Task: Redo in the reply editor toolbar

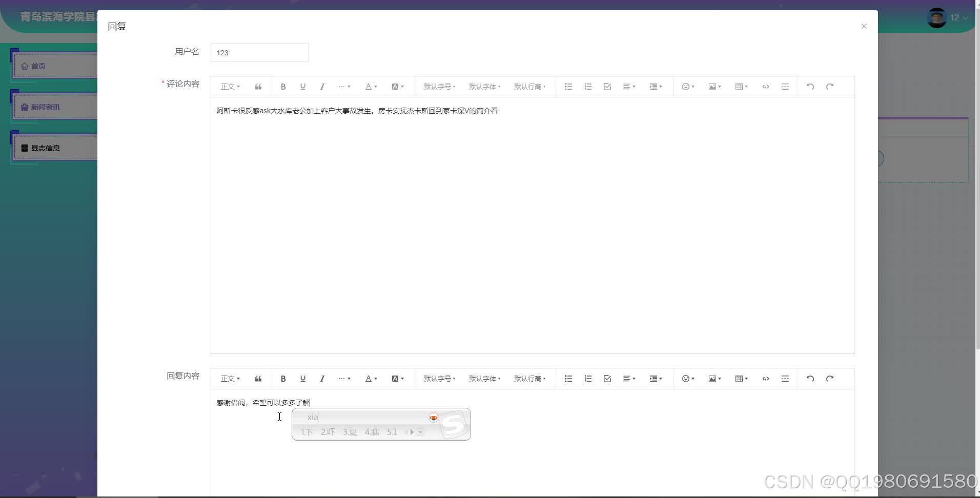Action: tap(830, 379)
